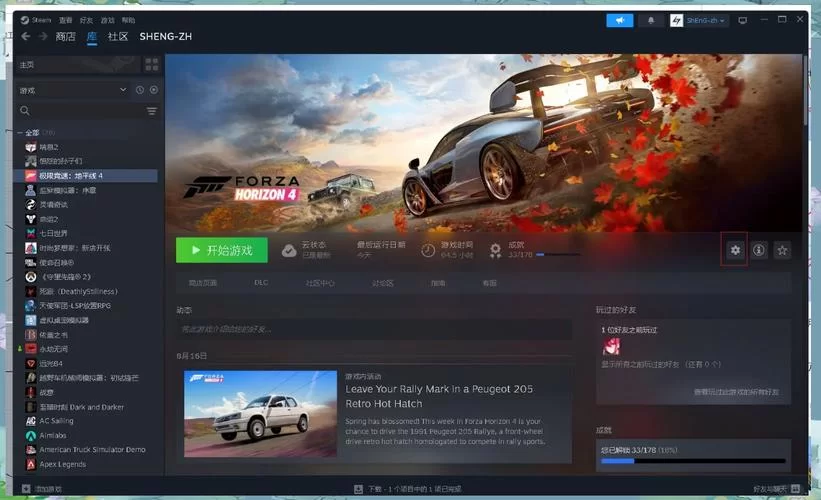Switch library to collections grid view
The height and width of the screenshot is (500, 821).
152,64
